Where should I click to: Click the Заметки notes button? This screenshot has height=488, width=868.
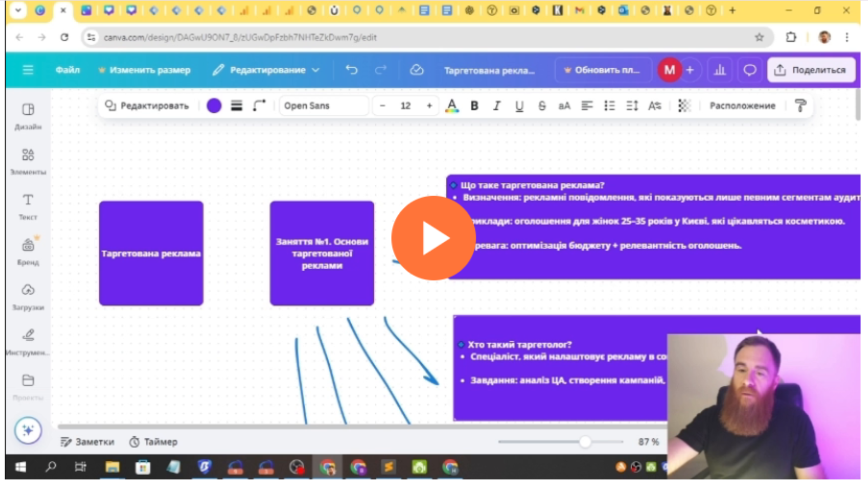[88, 441]
